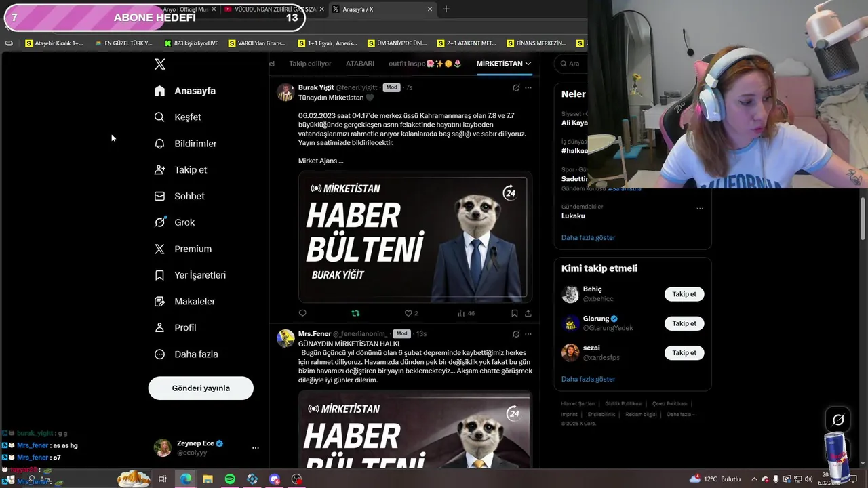Click the microphone tray icon

776,479
